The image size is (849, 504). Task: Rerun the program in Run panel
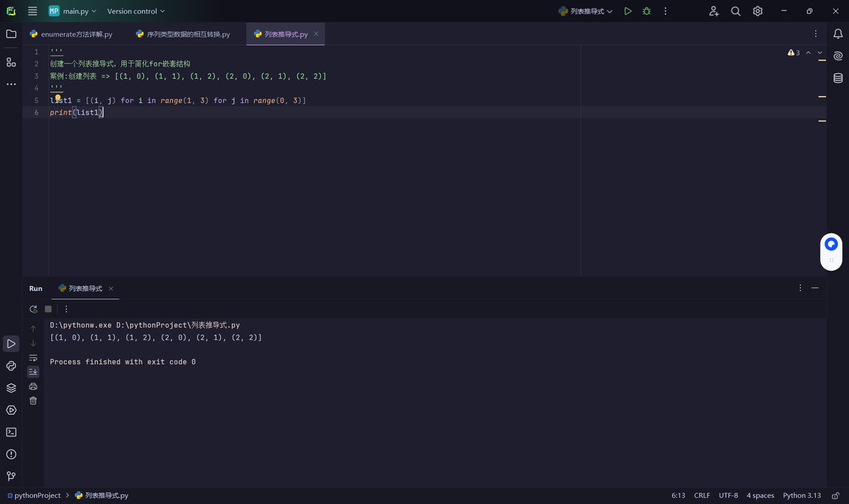point(34,309)
